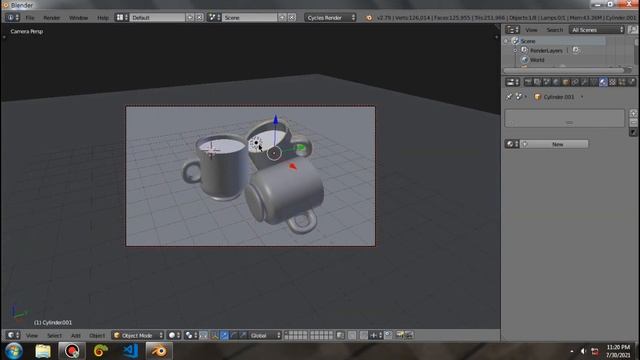Open the Help menu

pos(103,18)
